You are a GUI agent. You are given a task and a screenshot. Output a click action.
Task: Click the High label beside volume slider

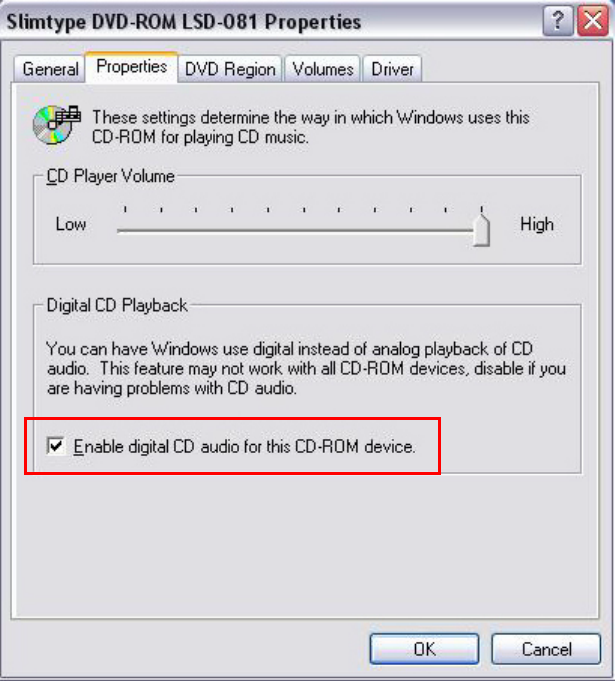pos(537,225)
